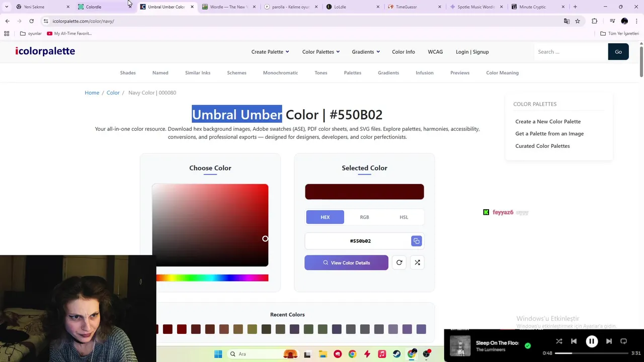Open the Chrome extensions puzzle icon

point(594,21)
